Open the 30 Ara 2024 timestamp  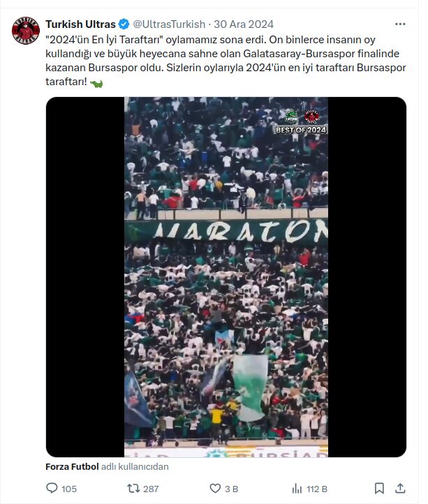(x=244, y=24)
